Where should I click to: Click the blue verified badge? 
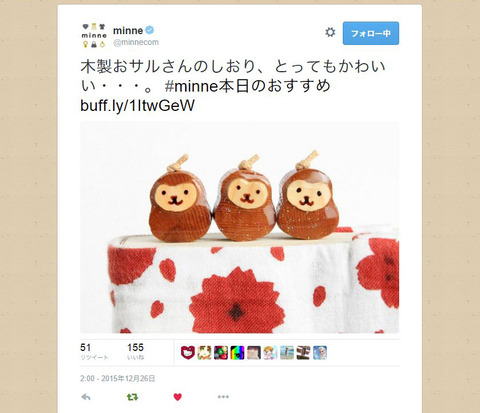coord(150,30)
